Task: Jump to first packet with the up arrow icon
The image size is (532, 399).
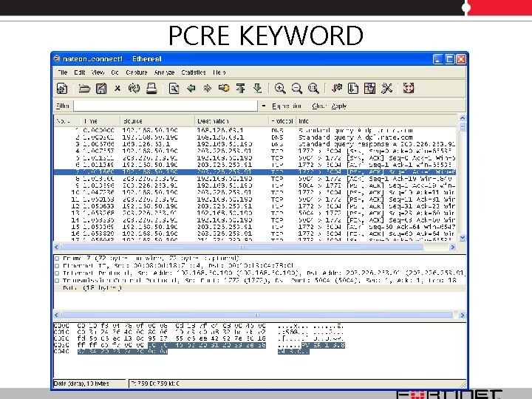Action: pos(241,89)
